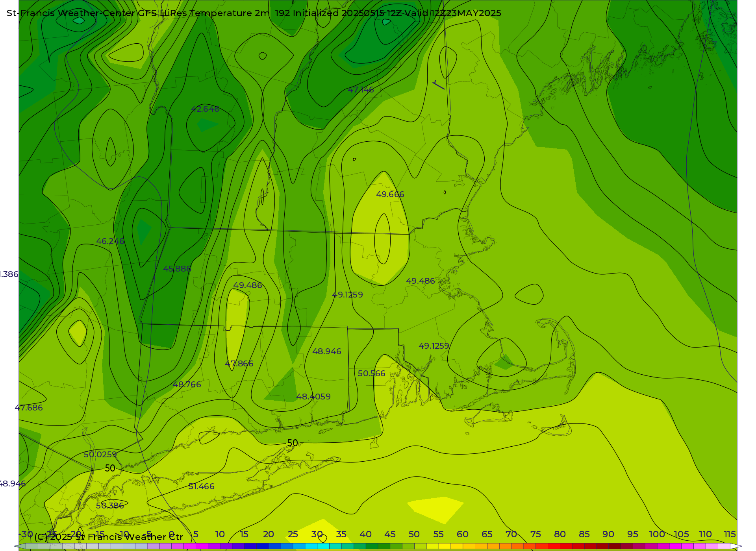
Task: Click the 100 label on the color scale
Action: [x=657, y=534]
